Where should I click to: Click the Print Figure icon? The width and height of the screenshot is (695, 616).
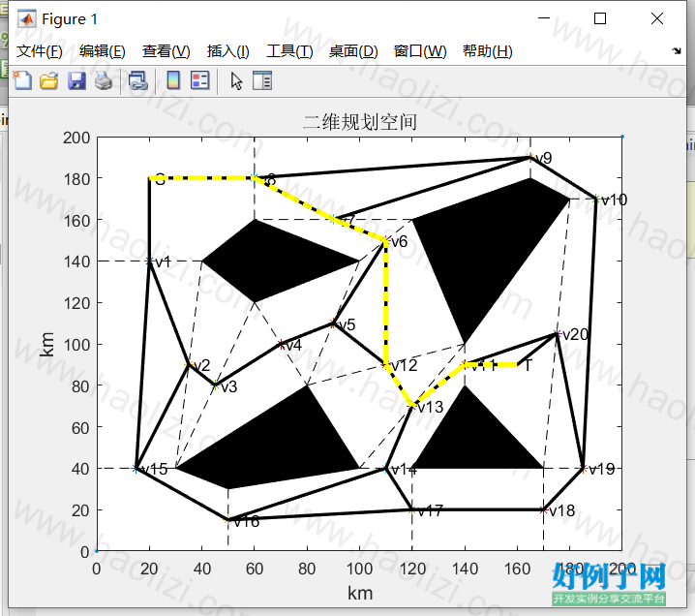pos(104,81)
